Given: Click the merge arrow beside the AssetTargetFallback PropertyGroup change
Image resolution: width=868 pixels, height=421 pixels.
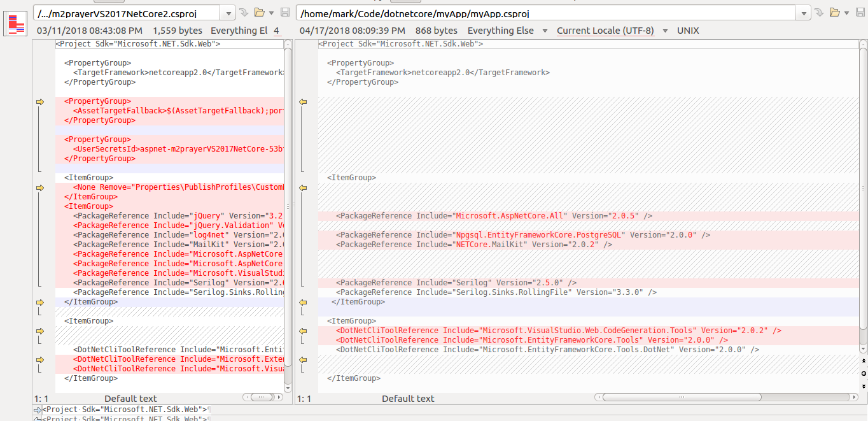Looking at the screenshot, I should [x=40, y=101].
